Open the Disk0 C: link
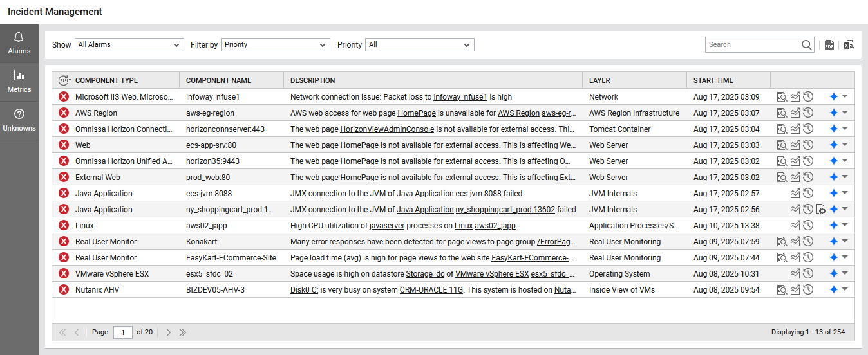This screenshot has height=355, width=868. (x=304, y=290)
